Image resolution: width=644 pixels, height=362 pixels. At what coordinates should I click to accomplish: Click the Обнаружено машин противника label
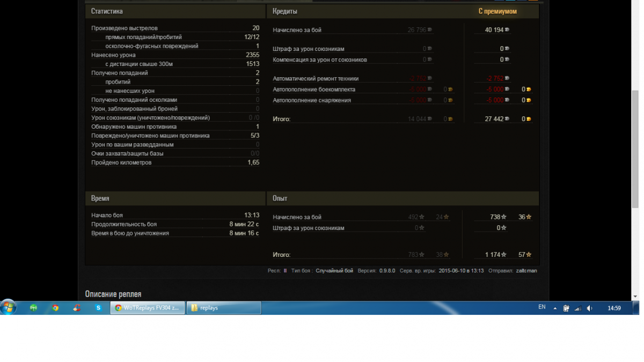click(x=134, y=127)
